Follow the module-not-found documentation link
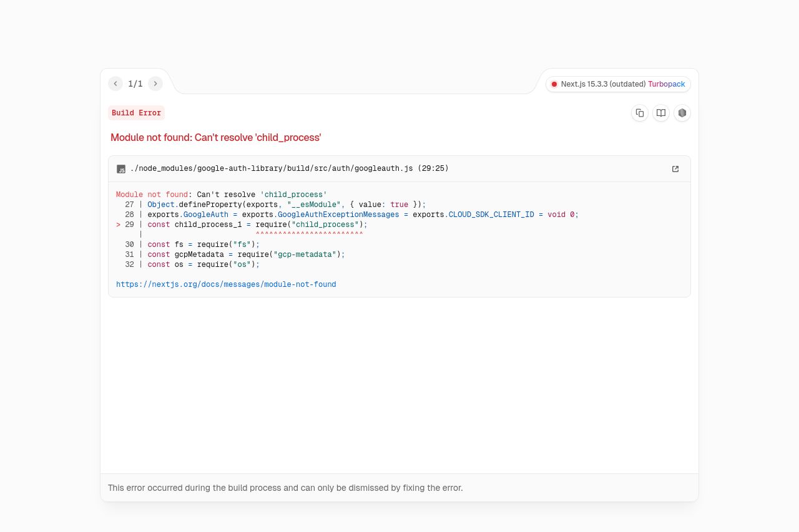Viewport: 799px width, 532px height. pos(226,284)
